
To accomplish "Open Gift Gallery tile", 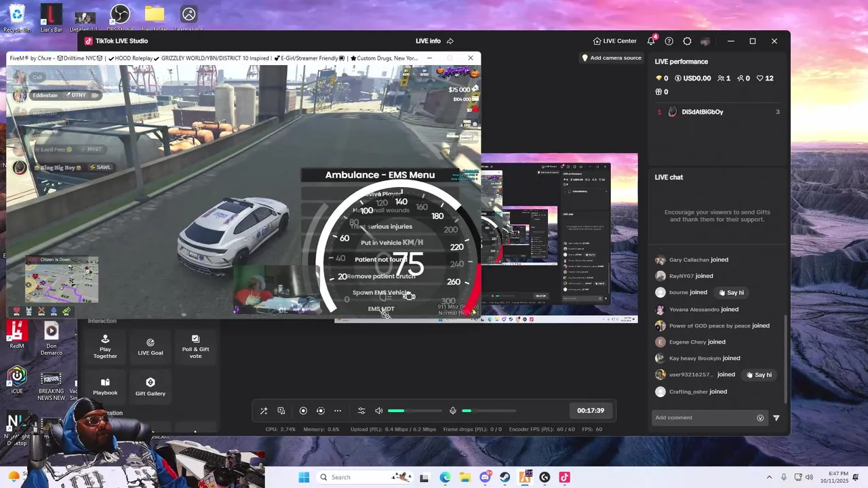I will tap(151, 386).
